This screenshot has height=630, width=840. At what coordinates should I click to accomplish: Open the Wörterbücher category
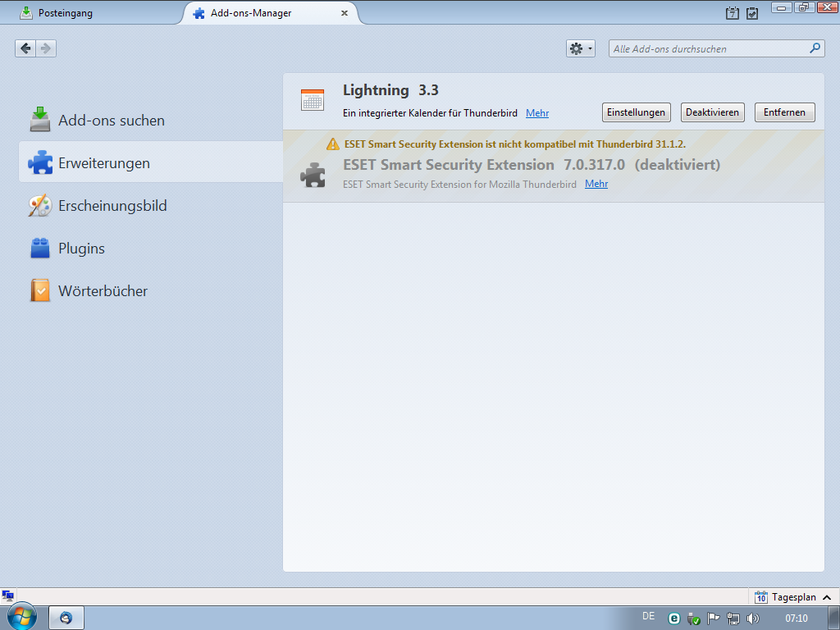pyautogui.click(x=151, y=290)
